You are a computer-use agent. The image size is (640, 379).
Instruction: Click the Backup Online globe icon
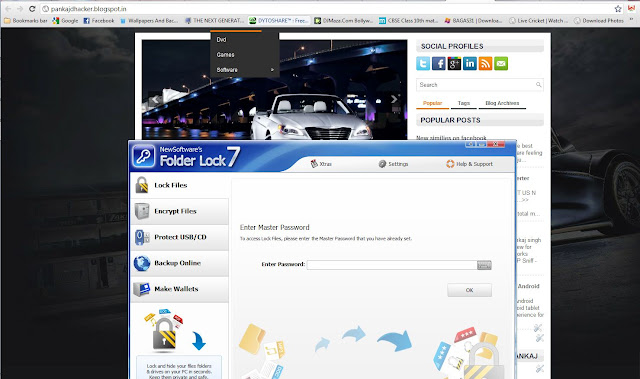pyautogui.click(x=142, y=263)
